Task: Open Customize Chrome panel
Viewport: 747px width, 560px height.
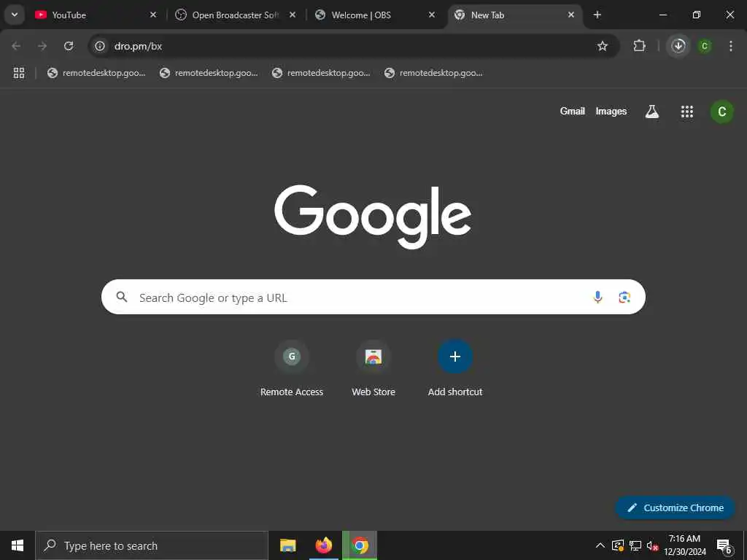Action: (x=675, y=507)
